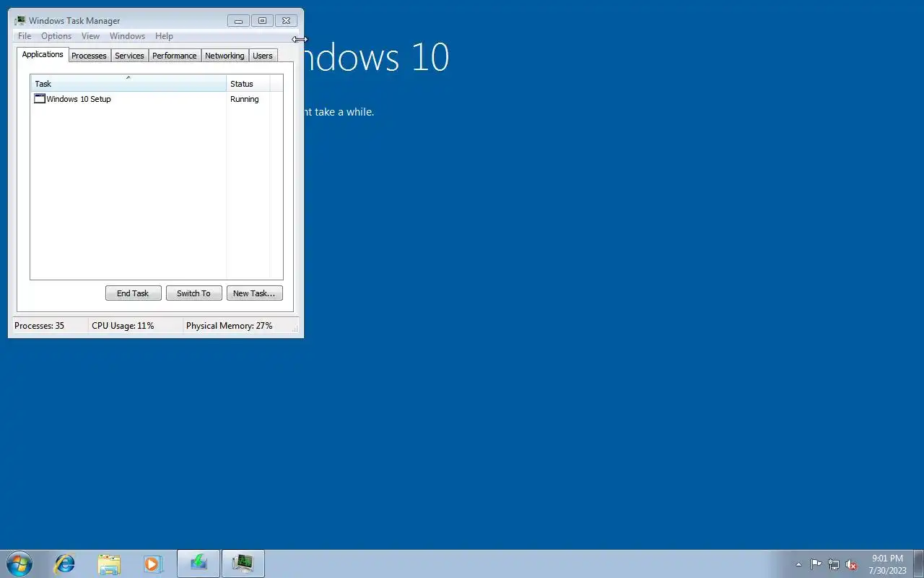The width and height of the screenshot is (924, 578).
Task: Maximize the Task Manager window
Action: pyautogui.click(x=262, y=21)
